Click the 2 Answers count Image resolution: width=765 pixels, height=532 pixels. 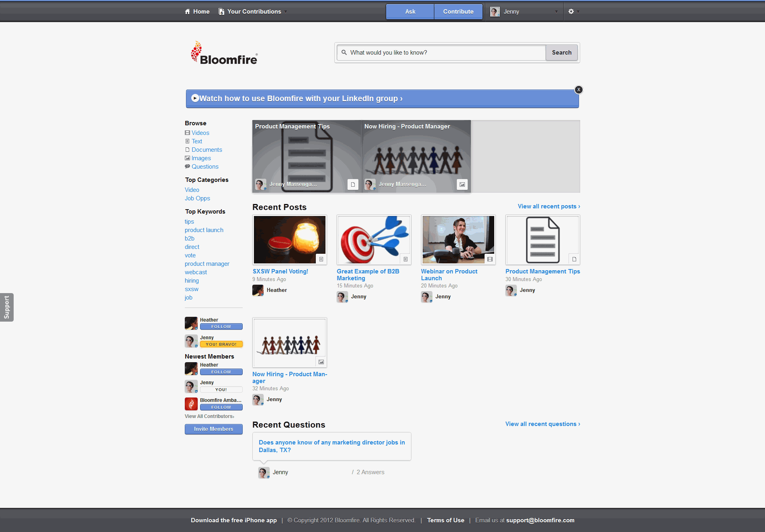click(x=370, y=472)
